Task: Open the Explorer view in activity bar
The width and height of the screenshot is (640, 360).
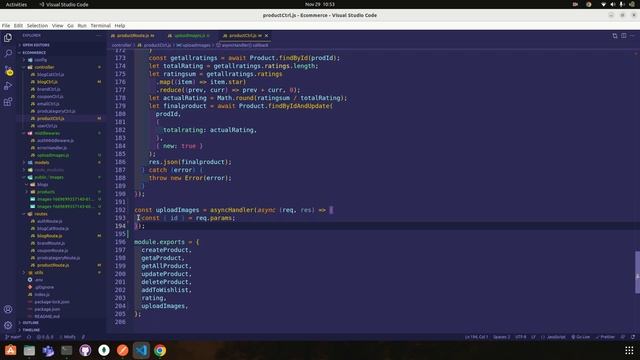Action: 8,38
